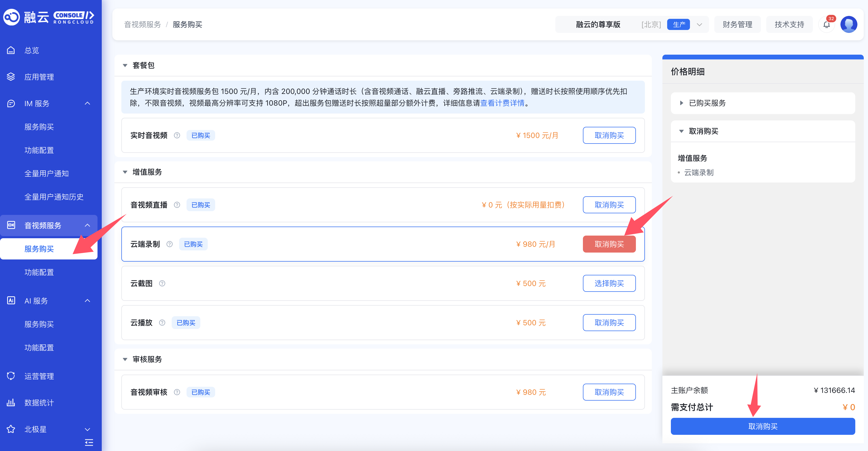Click 音视频服务 in the breadcrumb

coord(142,25)
